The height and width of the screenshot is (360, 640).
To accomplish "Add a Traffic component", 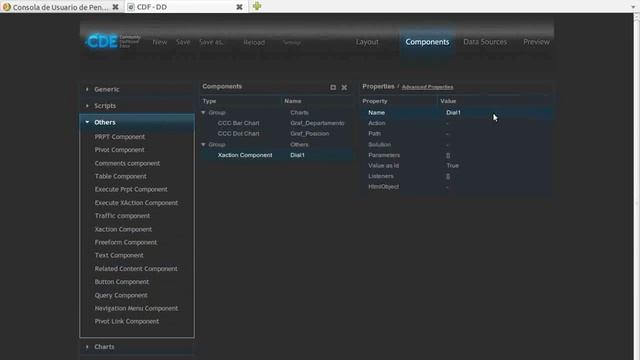I will [x=122, y=216].
